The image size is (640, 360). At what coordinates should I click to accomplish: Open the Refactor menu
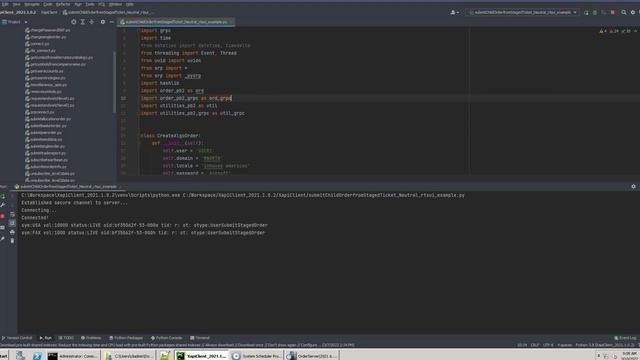63,4
